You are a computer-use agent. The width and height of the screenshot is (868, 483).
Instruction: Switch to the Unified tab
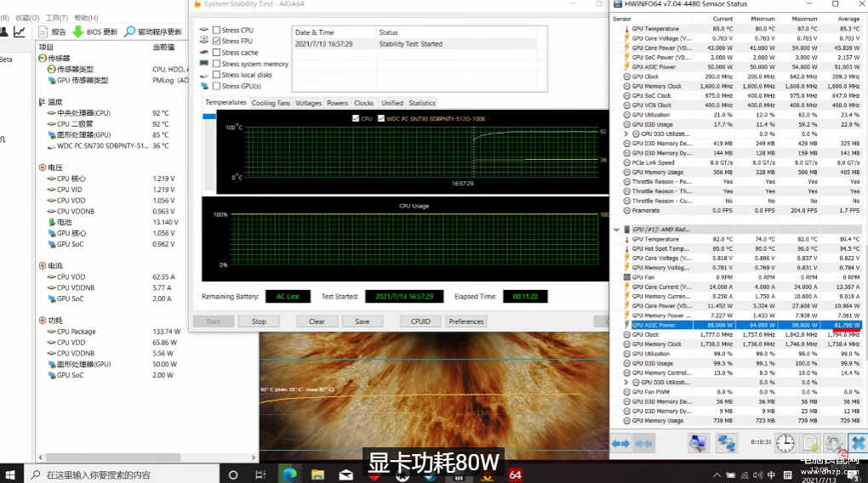(x=392, y=103)
